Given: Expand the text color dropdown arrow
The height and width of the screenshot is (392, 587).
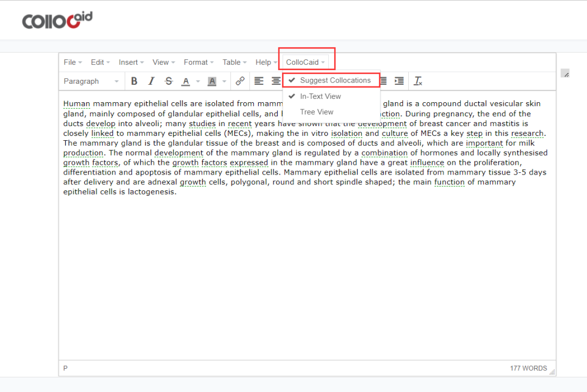Looking at the screenshot, I should 198,81.
